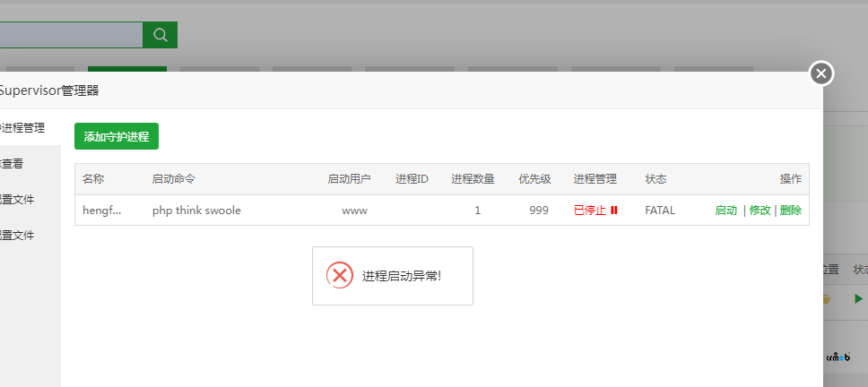Click the red pause icon beside 已停止
This screenshot has height=387, width=868.
pos(614,211)
